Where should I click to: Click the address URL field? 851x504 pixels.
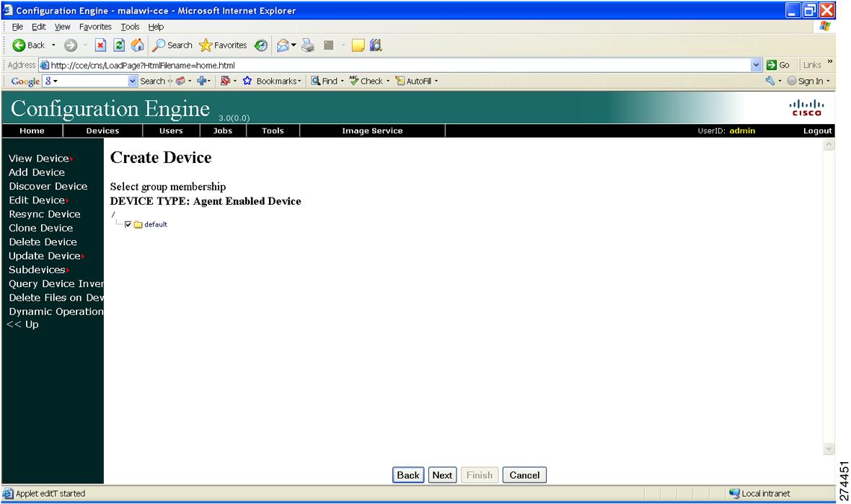point(396,65)
